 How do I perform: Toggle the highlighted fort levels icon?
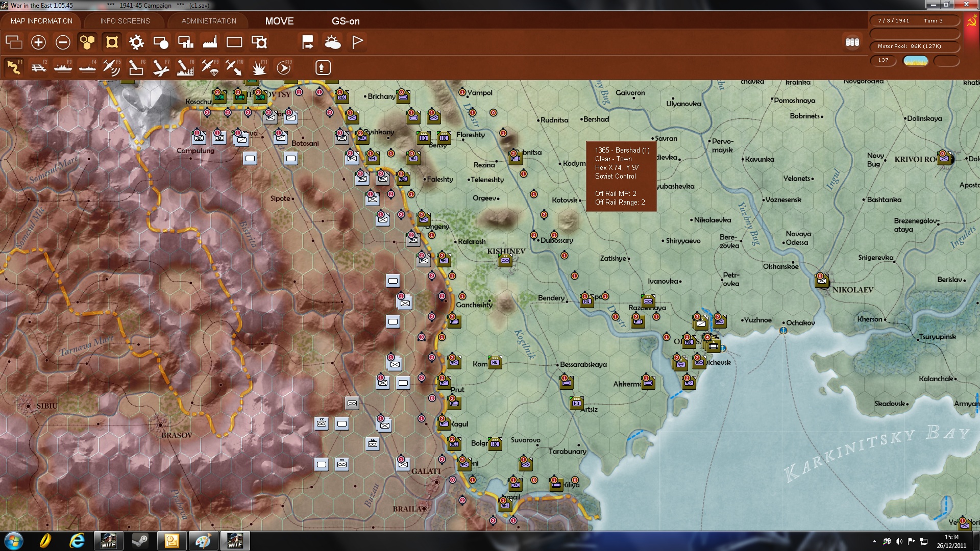coord(112,42)
